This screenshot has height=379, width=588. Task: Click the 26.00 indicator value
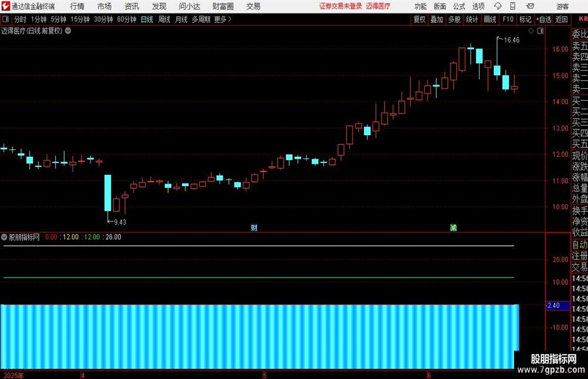pos(113,236)
